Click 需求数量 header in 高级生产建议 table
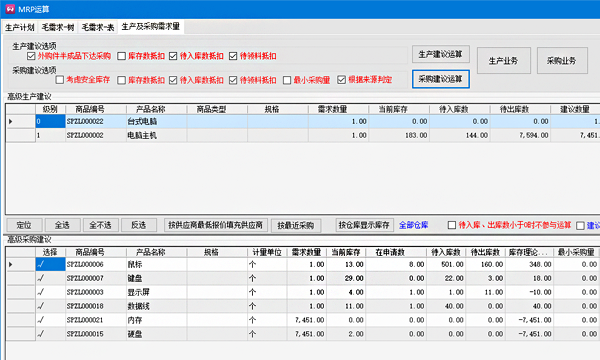 338,109
